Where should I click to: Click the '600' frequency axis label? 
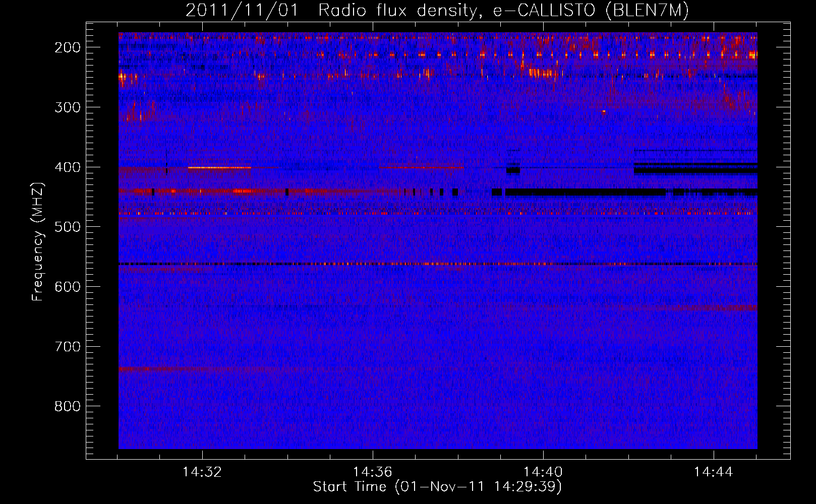pyautogui.click(x=67, y=287)
